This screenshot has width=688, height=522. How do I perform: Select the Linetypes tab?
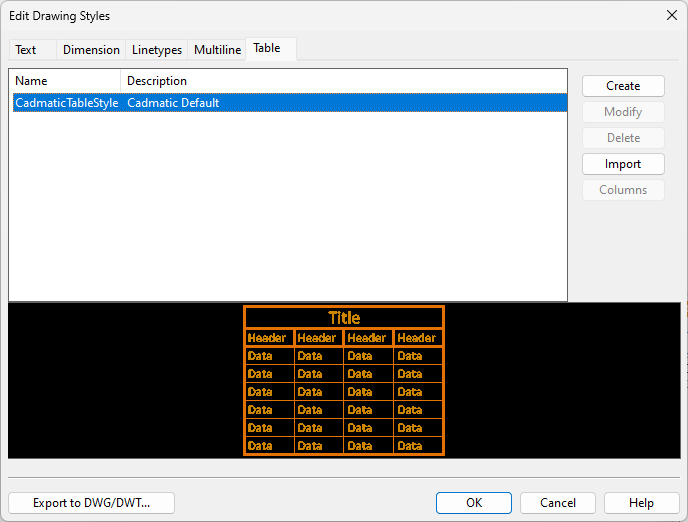click(157, 50)
